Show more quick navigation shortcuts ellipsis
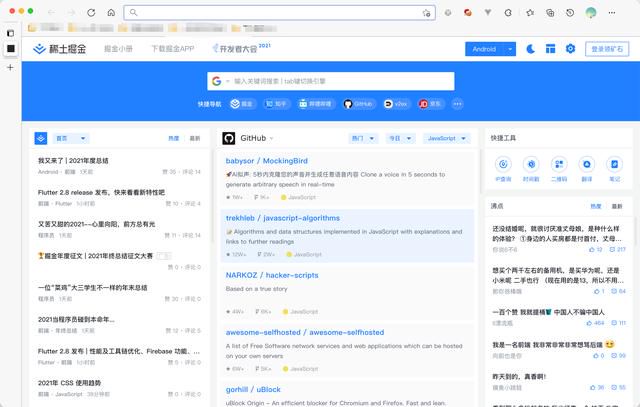640x407 pixels. 458,104
